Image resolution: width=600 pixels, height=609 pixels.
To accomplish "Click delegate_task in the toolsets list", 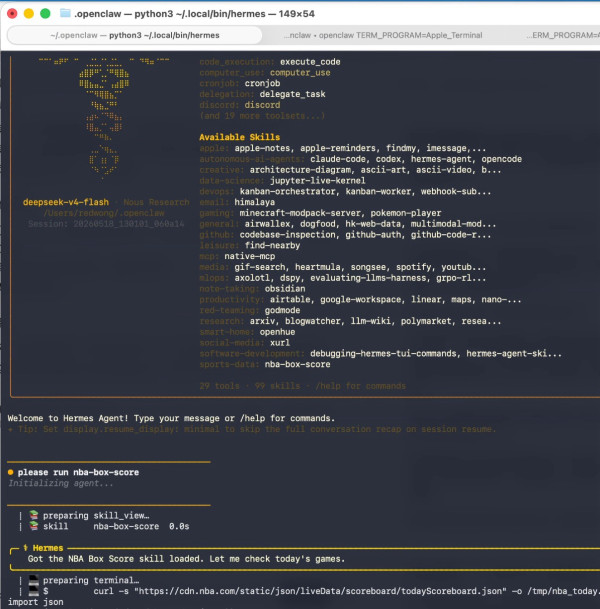I will click(x=292, y=94).
